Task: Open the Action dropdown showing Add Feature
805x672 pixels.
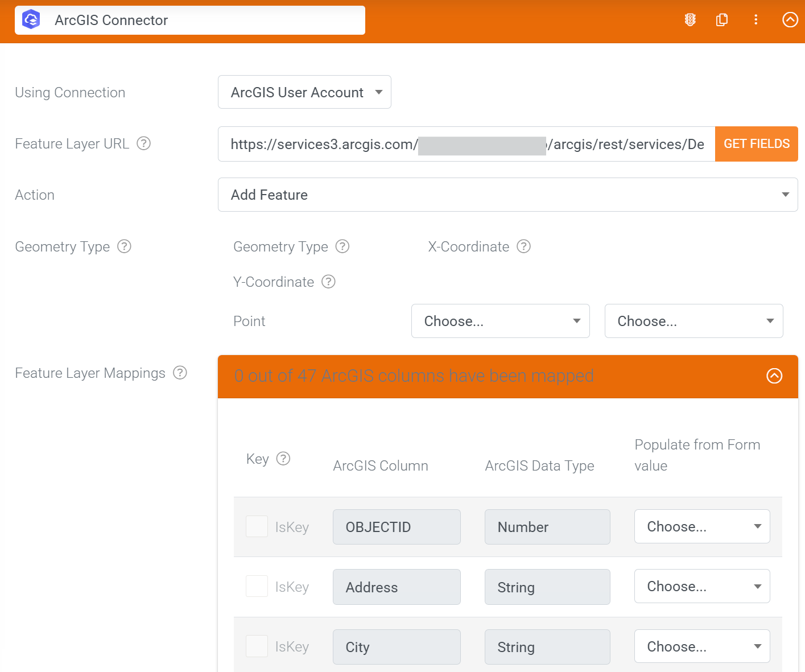Action: point(507,195)
